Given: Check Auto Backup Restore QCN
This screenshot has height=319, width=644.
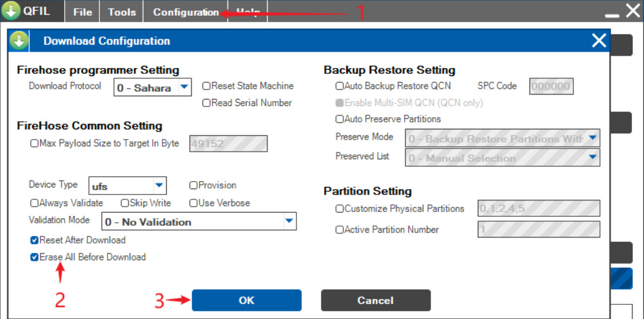Looking at the screenshot, I should tap(339, 86).
